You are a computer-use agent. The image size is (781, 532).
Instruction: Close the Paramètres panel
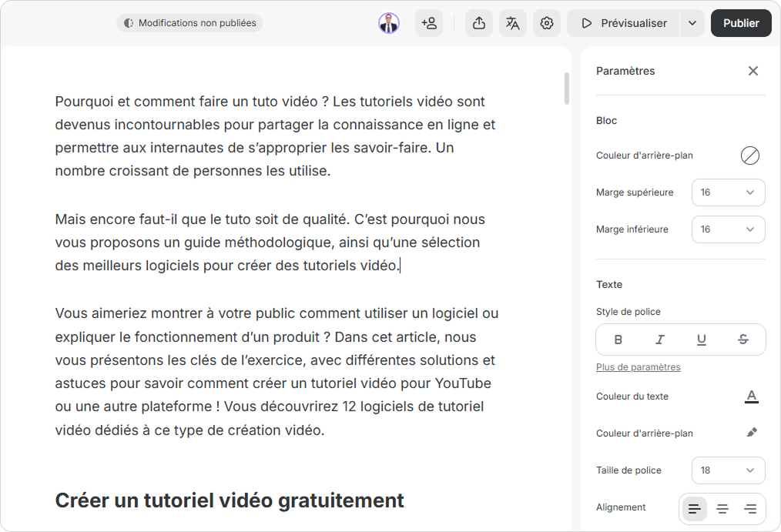tap(753, 71)
